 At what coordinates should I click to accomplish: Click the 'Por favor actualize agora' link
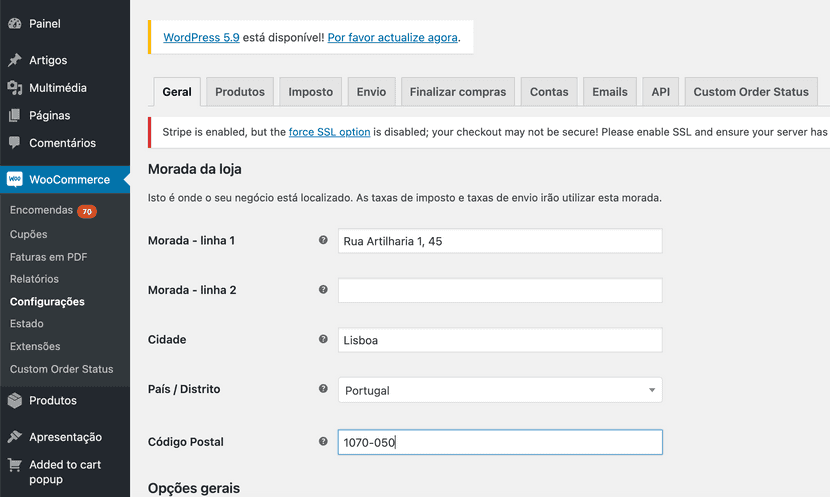[393, 38]
